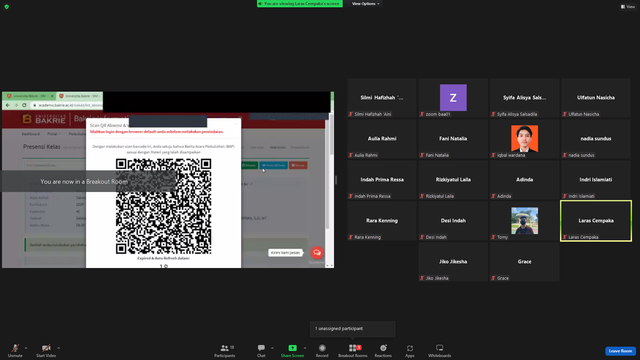Open the View Options dropdown
Screen dimensions: 640x360
pos(366,4)
